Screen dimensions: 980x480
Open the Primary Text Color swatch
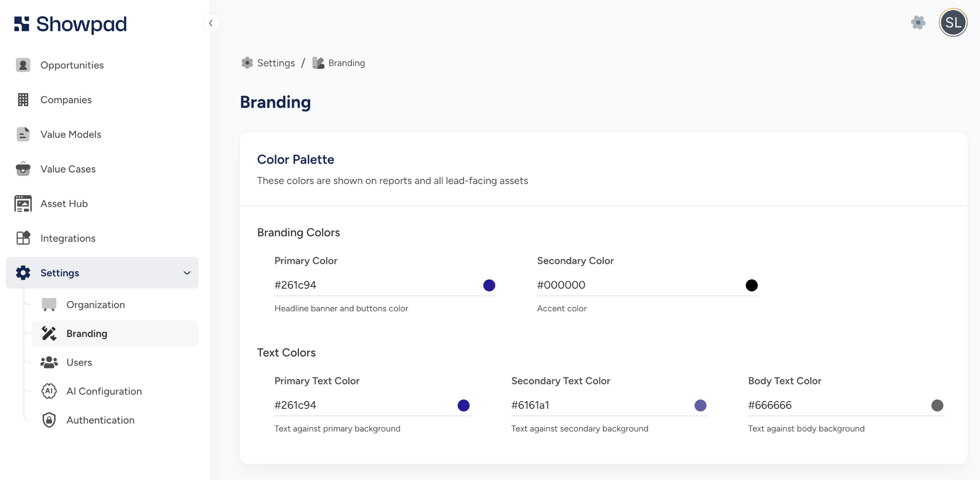[x=464, y=405]
